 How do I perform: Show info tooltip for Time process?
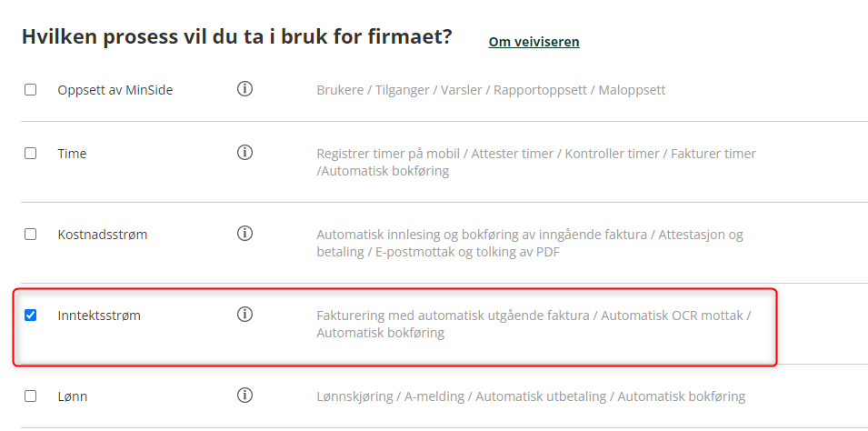(x=244, y=153)
